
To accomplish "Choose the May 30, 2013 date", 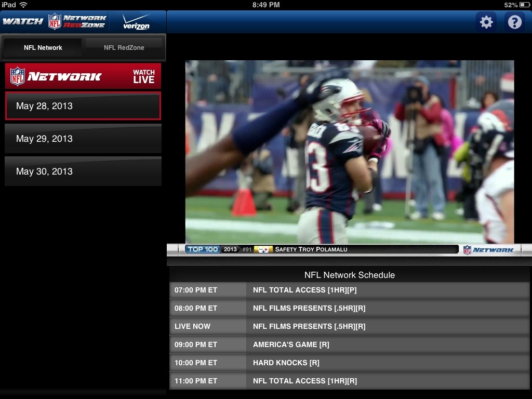I will 83,171.
